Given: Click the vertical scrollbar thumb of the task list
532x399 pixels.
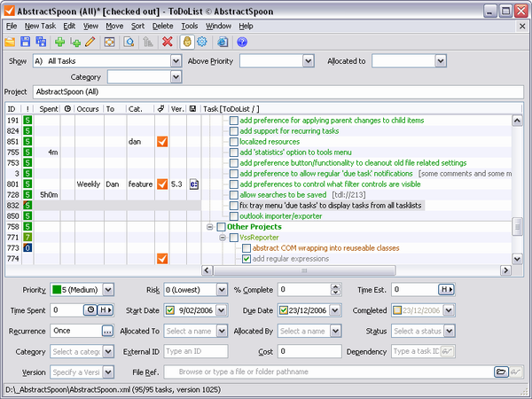Looking at the screenshot, I should 518,227.
